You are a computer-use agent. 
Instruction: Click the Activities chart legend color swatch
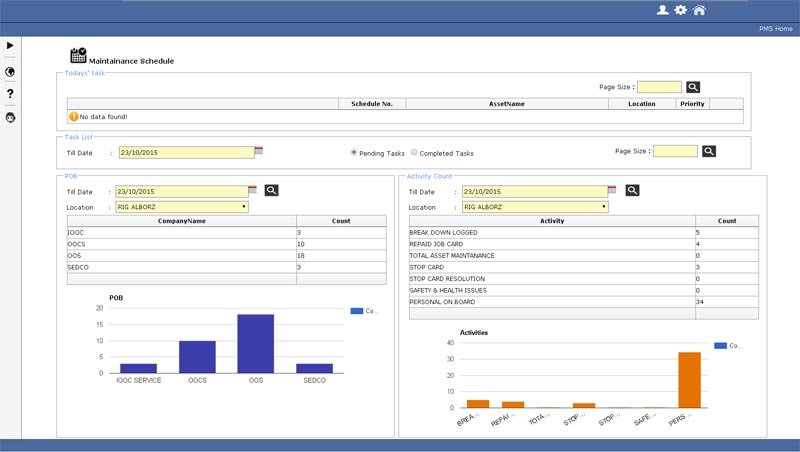pyautogui.click(x=720, y=345)
